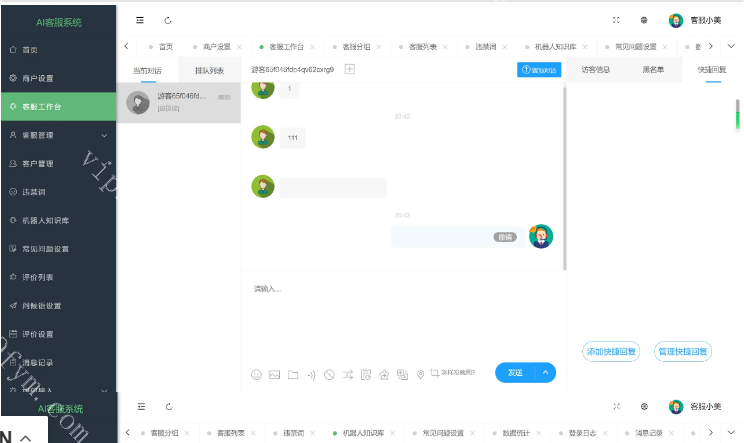Click menu collapse icon in the lower window
This screenshot has width=744, height=443.
(141, 406)
